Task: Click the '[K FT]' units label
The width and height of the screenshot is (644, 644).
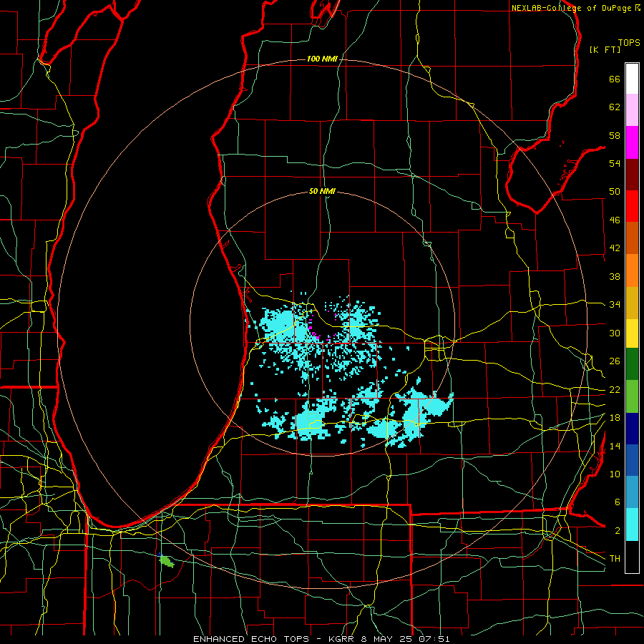Action: click(605, 49)
